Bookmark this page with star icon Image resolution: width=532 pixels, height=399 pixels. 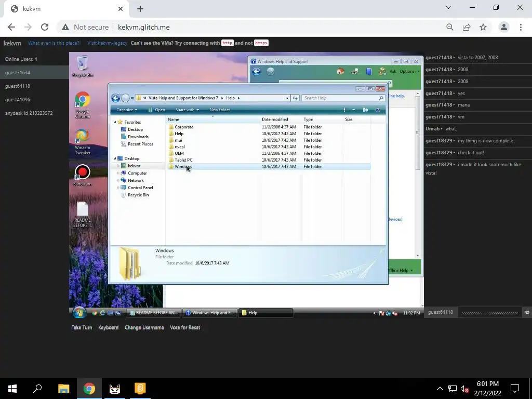(483, 27)
